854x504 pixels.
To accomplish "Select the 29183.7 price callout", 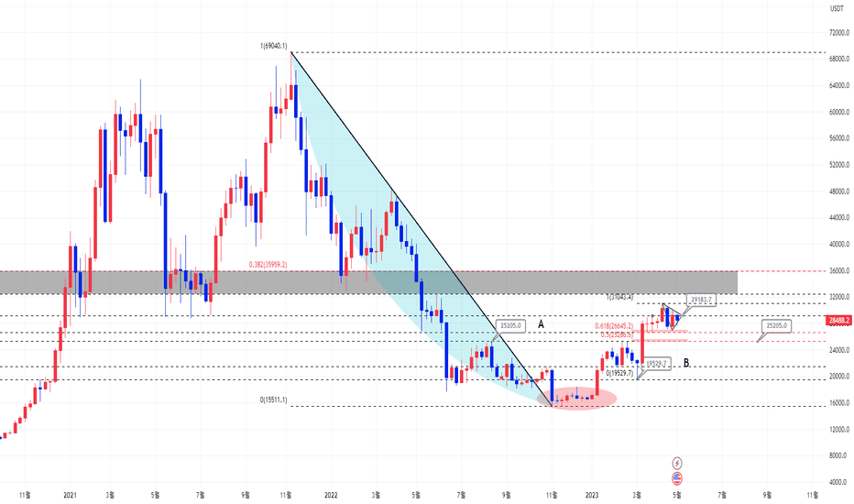I will pos(701,300).
